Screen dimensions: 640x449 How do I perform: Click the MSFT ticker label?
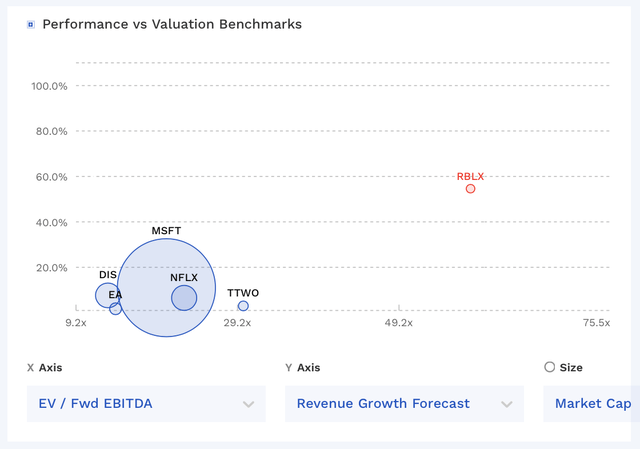[x=167, y=231]
